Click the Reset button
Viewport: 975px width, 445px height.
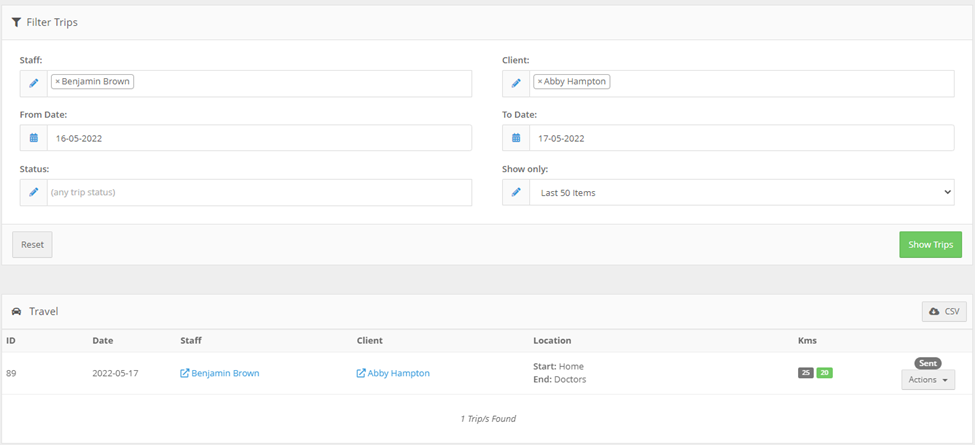pyautogui.click(x=32, y=245)
